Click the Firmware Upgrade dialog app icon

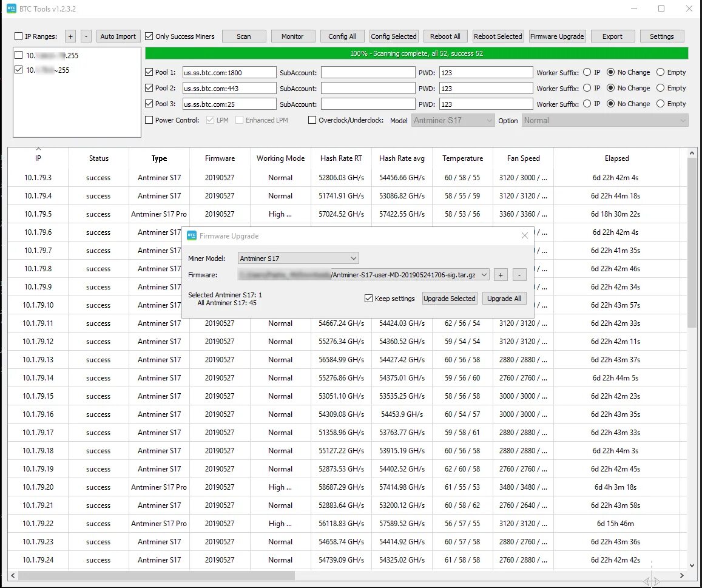(192, 235)
